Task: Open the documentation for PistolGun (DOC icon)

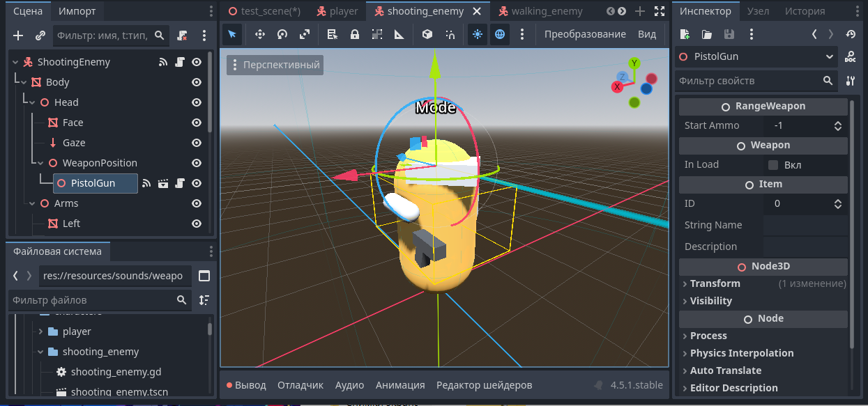Action: 851,56
